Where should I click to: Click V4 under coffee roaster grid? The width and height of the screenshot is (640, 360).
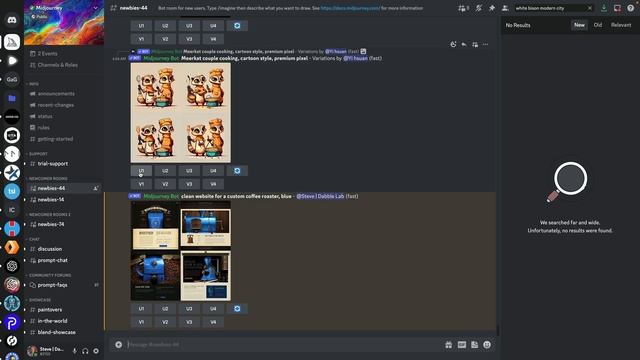pos(213,322)
